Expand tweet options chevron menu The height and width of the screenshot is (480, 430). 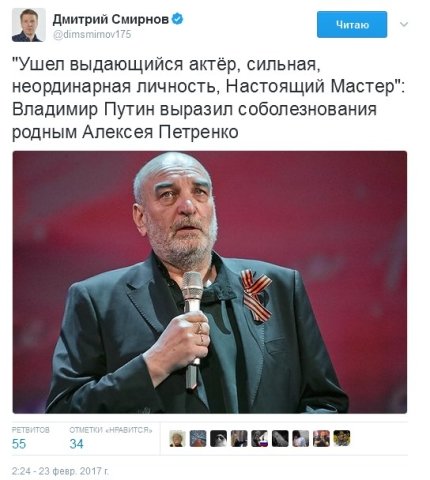(404, 24)
